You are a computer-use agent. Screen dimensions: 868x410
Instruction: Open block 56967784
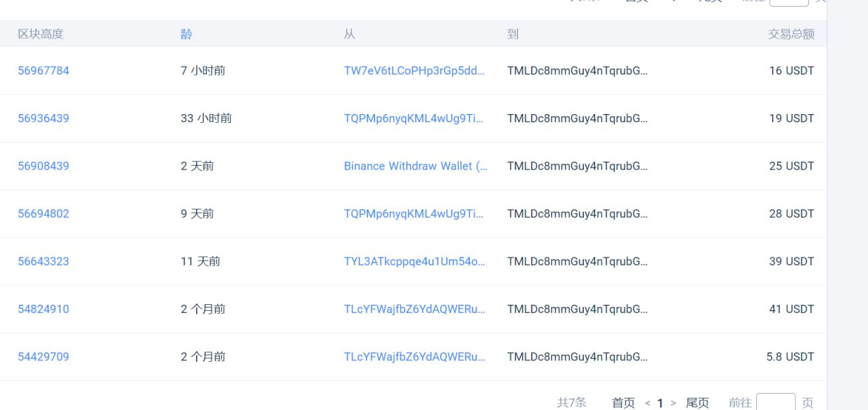tap(43, 71)
